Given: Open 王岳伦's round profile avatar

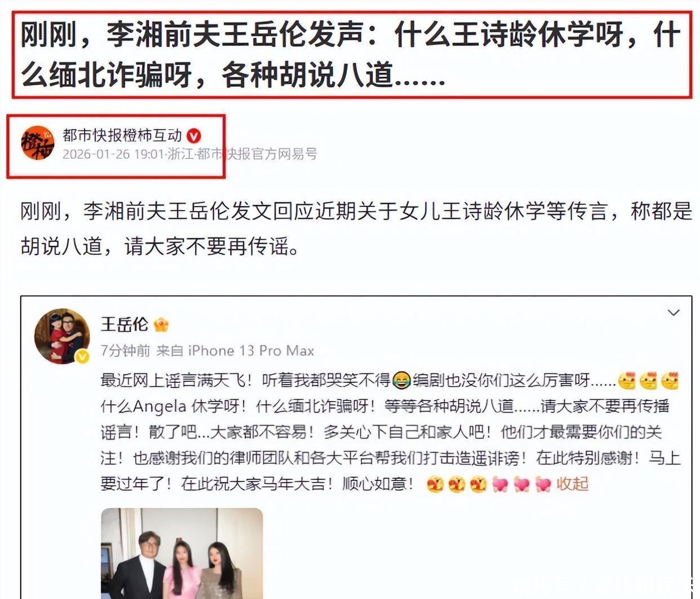Looking at the screenshot, I should click(x=62, y=336).
